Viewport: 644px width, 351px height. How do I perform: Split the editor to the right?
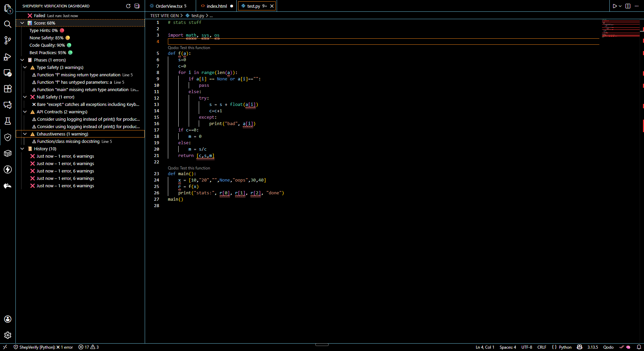click(628, 6)
